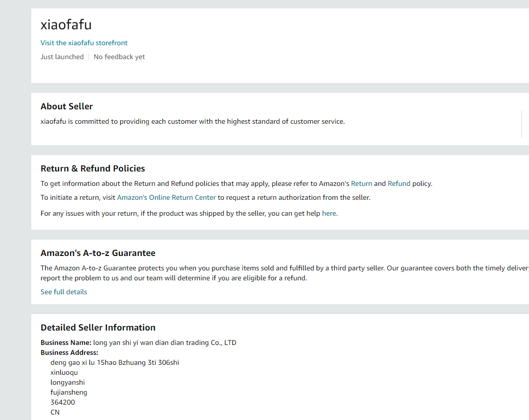Visit the xiaofafu storefront link
Image resolution: width=529 pixels, height=420 pixels.
(84, 43)
